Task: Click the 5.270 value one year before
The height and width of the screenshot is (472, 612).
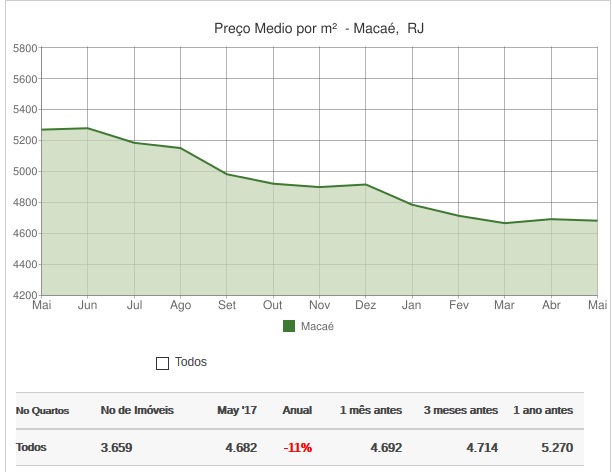Action: (x=555, y=447)
